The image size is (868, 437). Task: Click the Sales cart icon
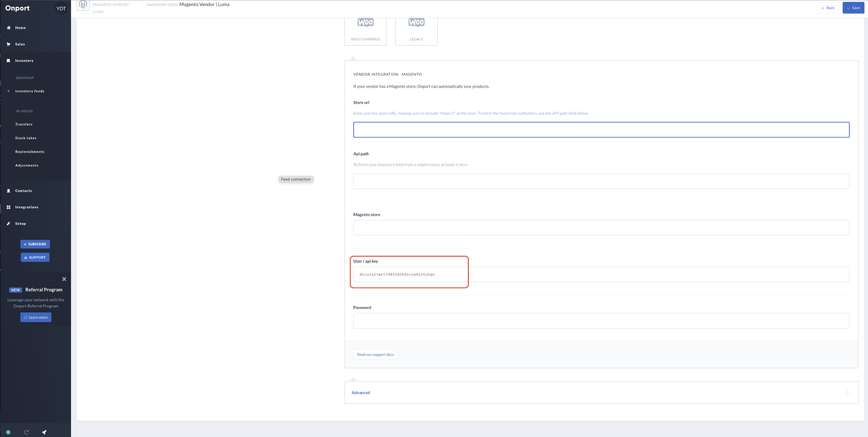point(8,44)
